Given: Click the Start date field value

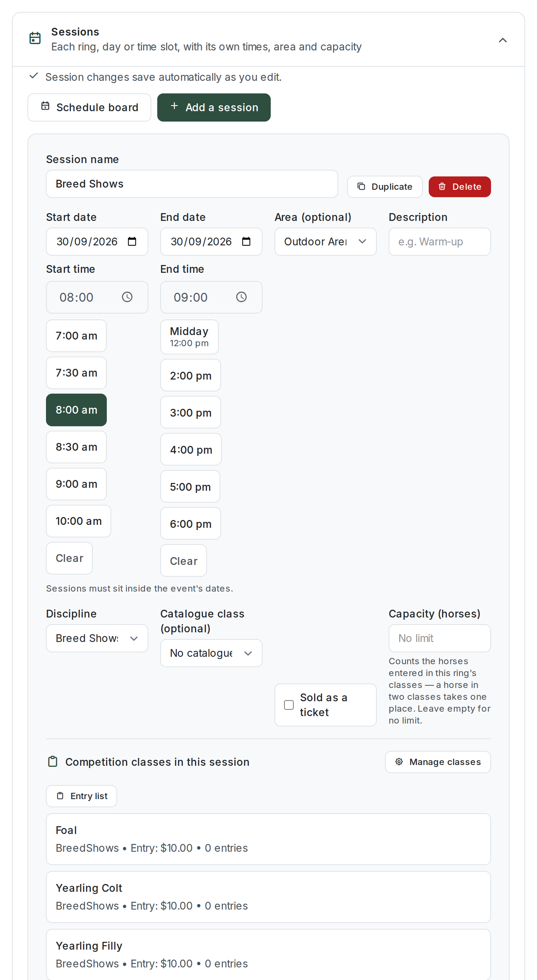Looking at the screenshot, I should [x=87, y=242].
